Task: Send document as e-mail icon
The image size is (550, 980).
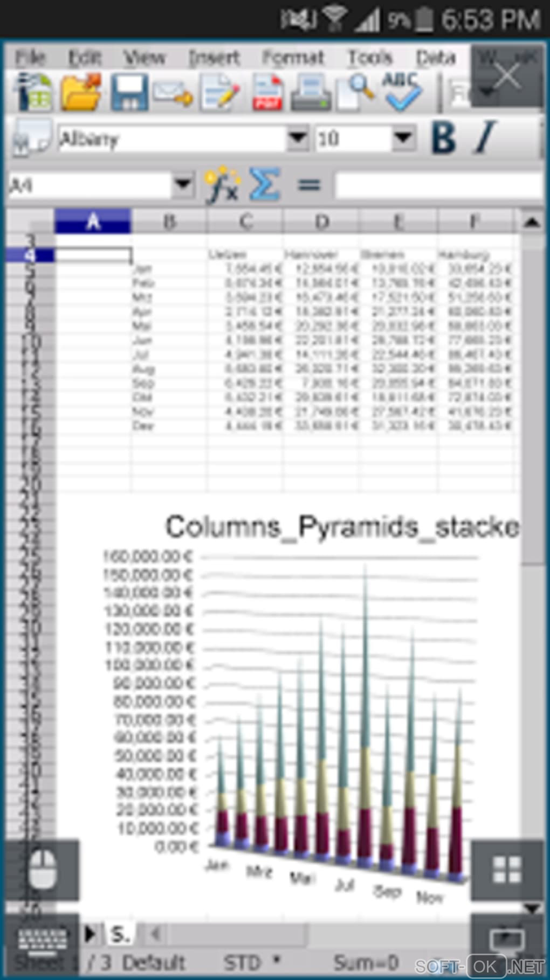Action: (173, 93)
